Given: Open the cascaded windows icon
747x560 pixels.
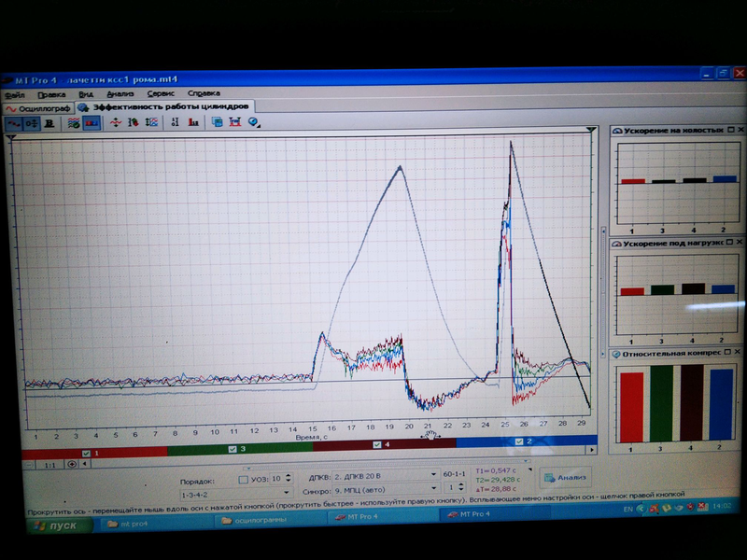Looking at the screenshot, I should (217, 122).
